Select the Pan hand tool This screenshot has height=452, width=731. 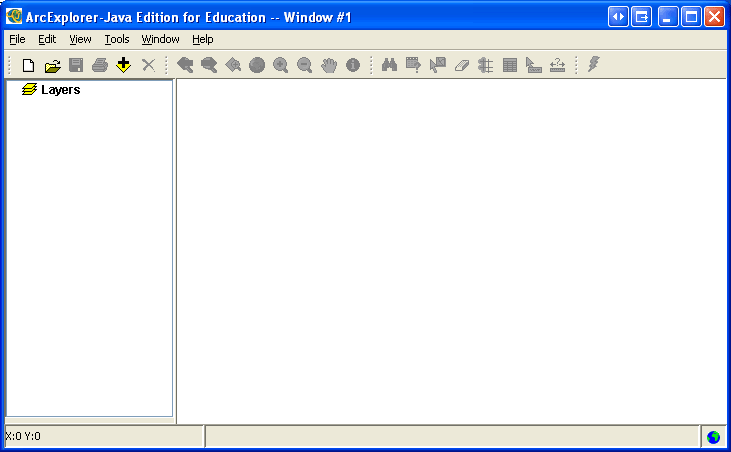point(329,65)
